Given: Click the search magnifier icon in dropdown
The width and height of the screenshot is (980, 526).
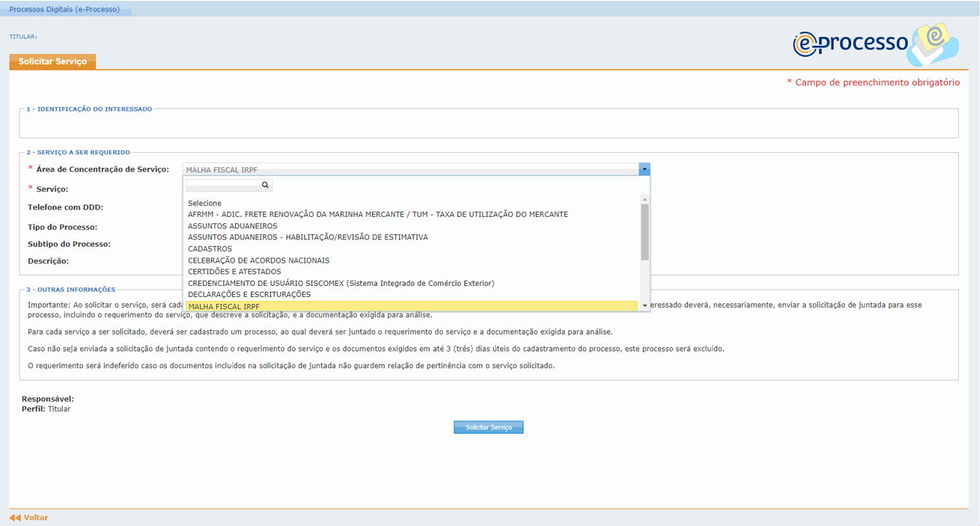Looking at the screenshot, I should 265,186.
